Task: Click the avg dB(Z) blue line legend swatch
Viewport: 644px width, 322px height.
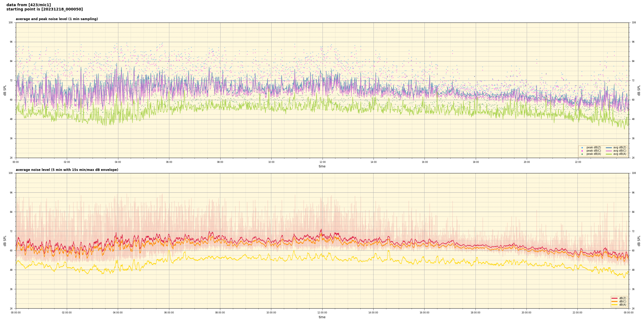Action: point(609,148)
